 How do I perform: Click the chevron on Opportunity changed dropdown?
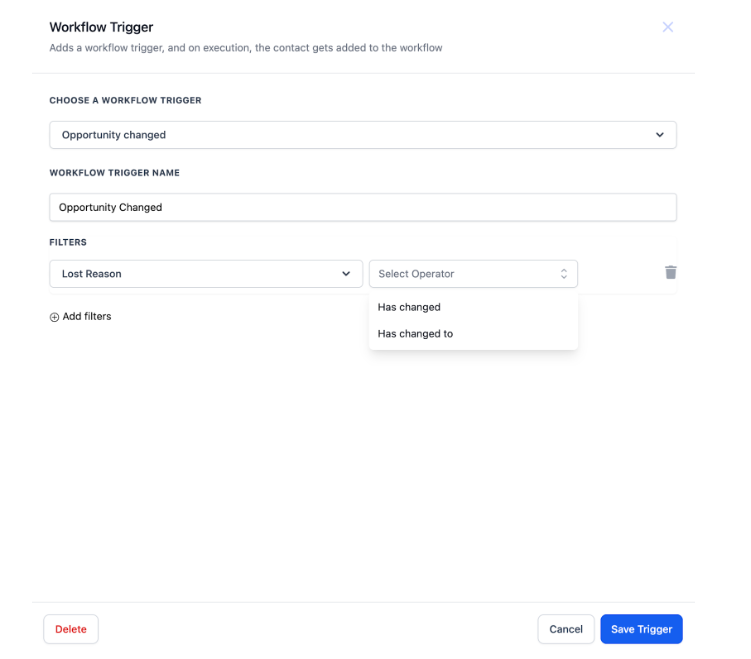tap(659, 135)
